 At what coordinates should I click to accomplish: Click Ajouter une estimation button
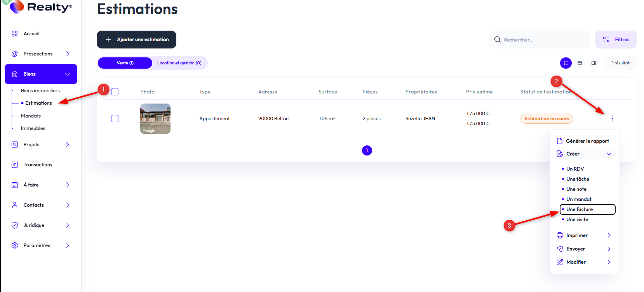tap(136, 40)
